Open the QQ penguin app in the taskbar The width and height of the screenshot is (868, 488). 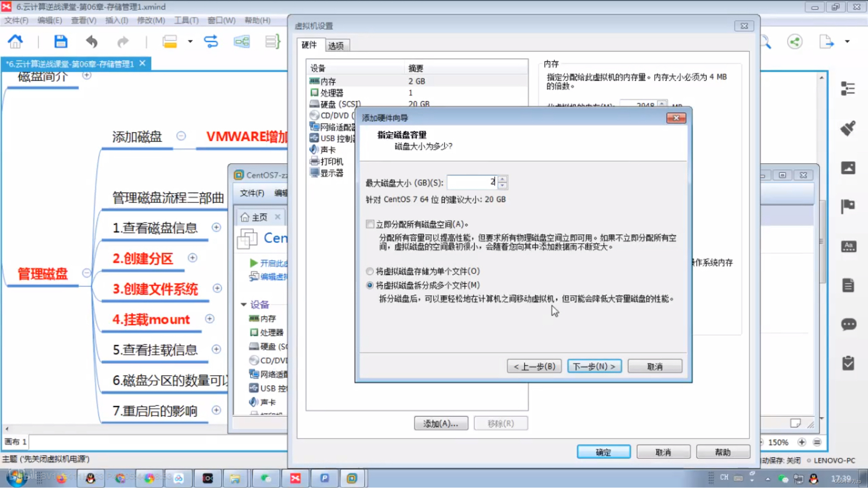pos(91,479)
